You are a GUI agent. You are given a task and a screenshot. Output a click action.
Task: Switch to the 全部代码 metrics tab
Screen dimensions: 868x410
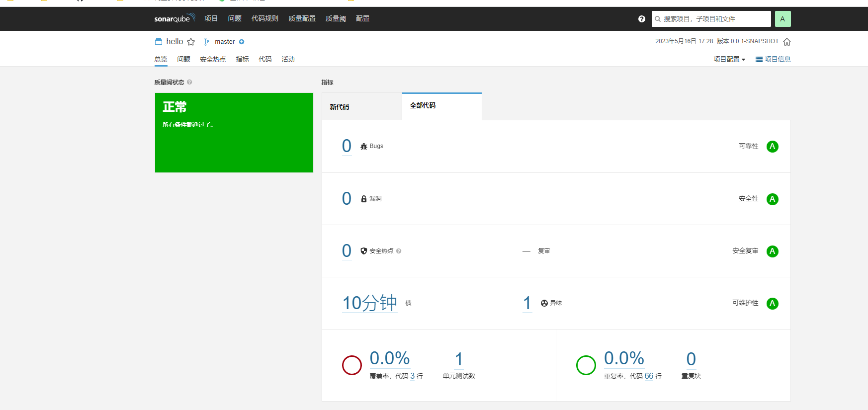[442, 106]
